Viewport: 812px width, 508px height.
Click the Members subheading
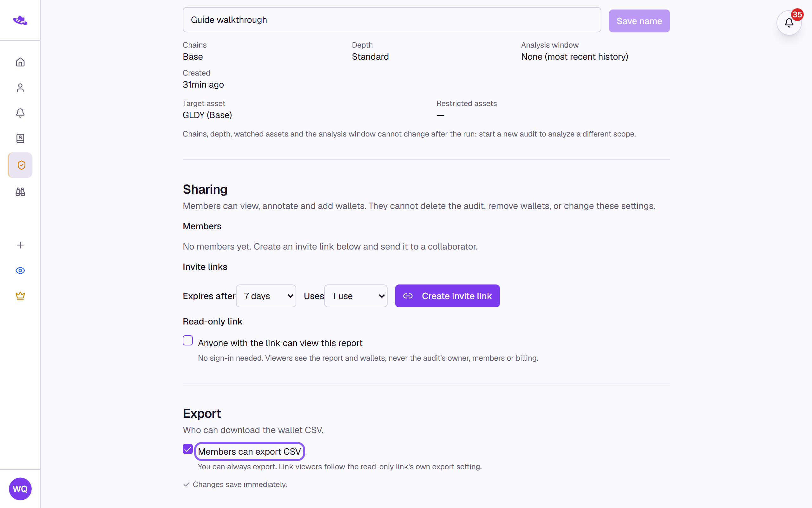coord(202,226)
